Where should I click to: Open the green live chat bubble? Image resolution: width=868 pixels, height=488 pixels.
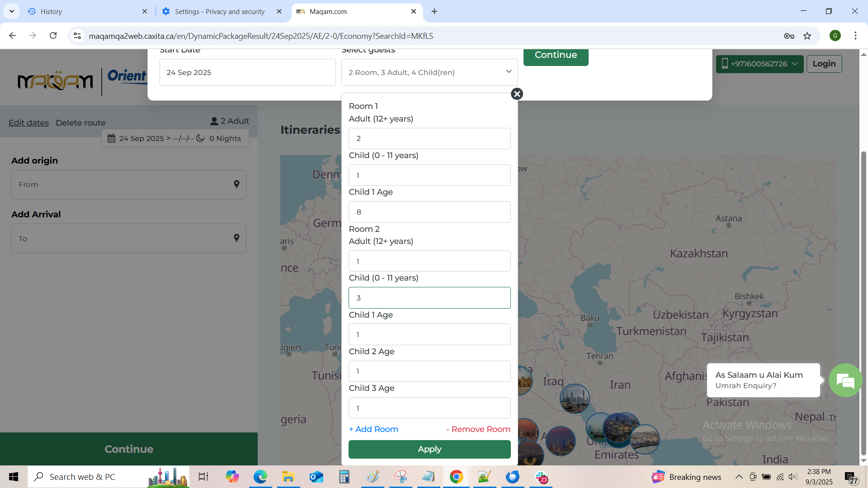coord(845,380)
